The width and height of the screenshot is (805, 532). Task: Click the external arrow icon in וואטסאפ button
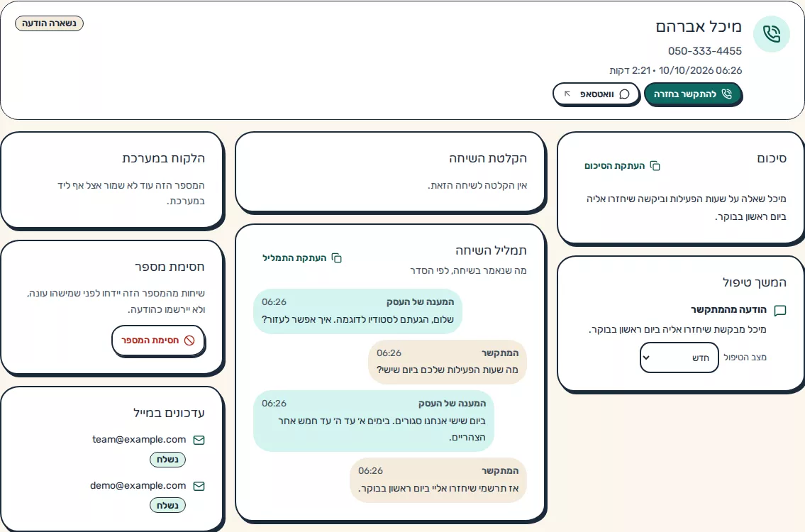coord(567,94)
